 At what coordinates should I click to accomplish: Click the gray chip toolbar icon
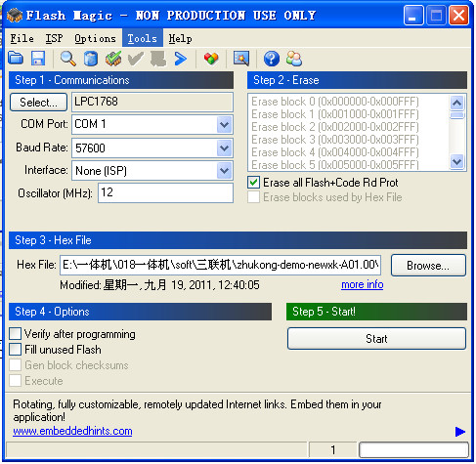(x=158, y=59)
